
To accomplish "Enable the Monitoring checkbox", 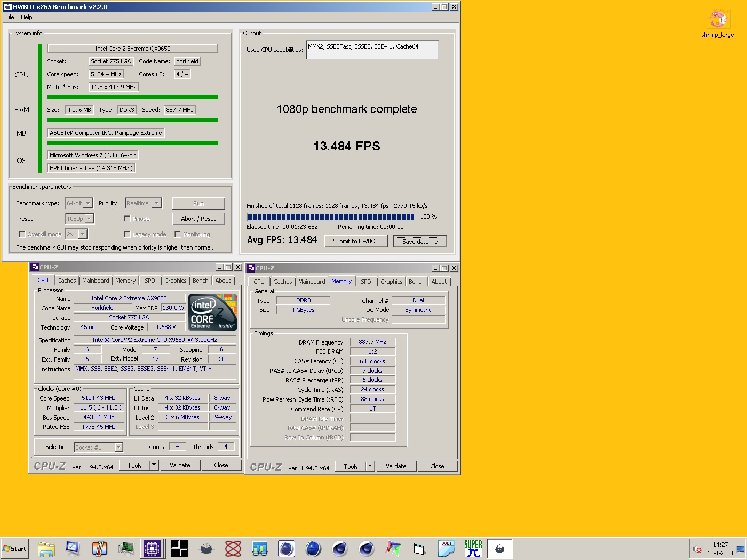I will [x=178, y=234].
